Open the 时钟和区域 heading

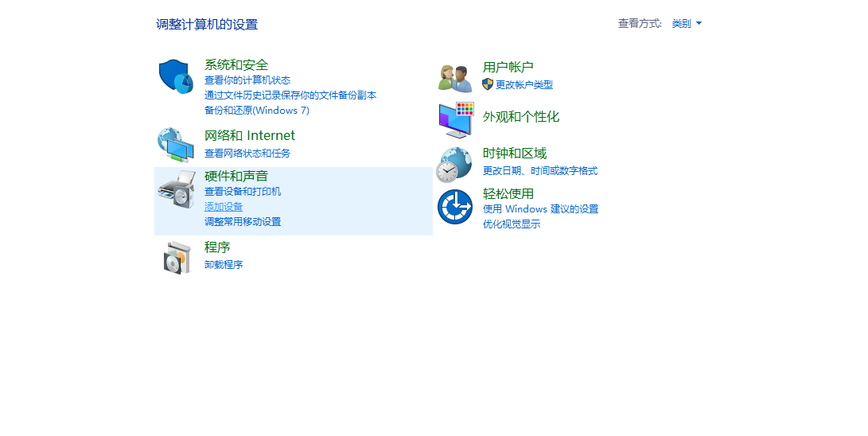click(515, 154)
